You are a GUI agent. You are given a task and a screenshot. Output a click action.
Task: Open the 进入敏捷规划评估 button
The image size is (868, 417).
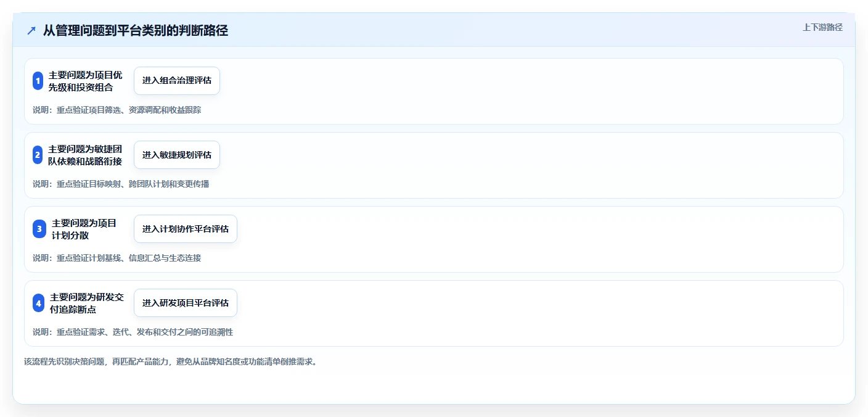click(x=177, y=155)
